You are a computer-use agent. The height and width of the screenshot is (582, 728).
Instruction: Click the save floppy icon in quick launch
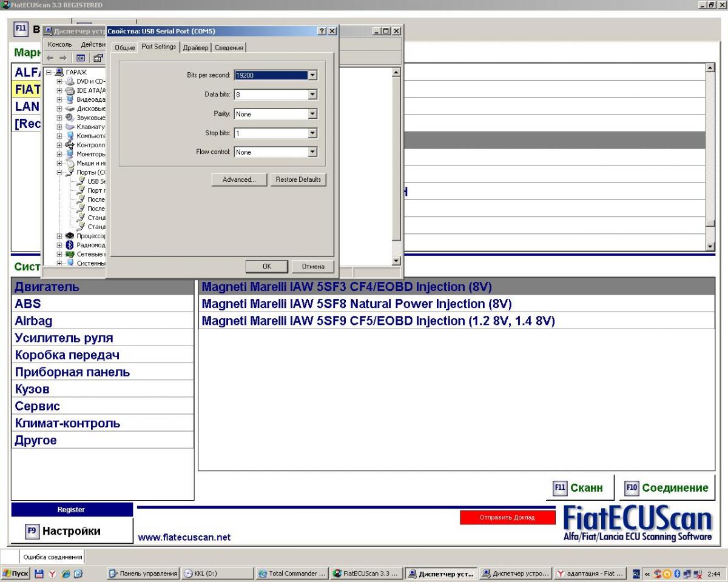coord(40,574)
